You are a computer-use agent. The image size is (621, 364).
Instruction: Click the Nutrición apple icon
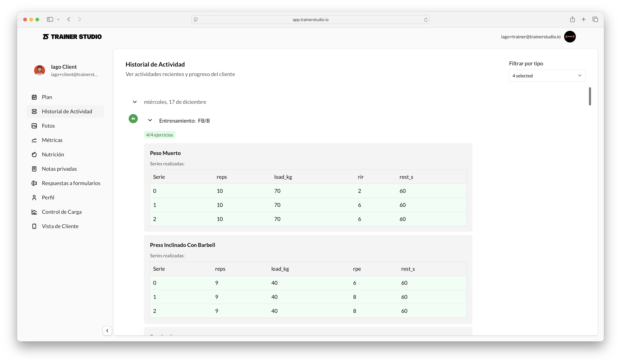click(x=34, y=154)
